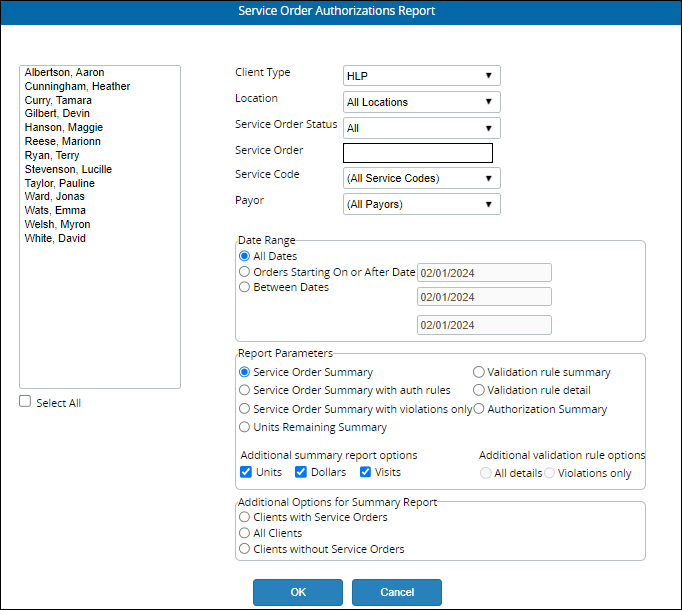682x610 pixels.
Task: Toggle the Visits checkbox
Action: (x=365, y=472)
